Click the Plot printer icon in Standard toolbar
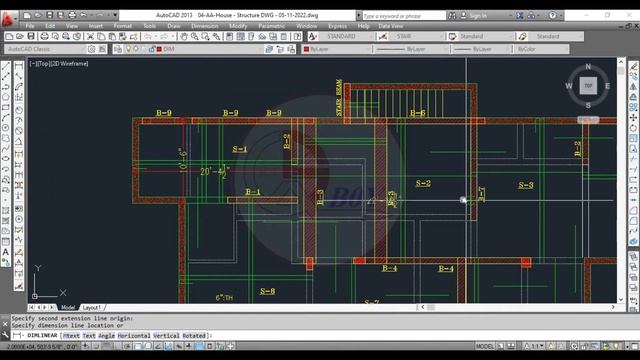This screenshot has height=360, width=640. click(x=44, y=37)
